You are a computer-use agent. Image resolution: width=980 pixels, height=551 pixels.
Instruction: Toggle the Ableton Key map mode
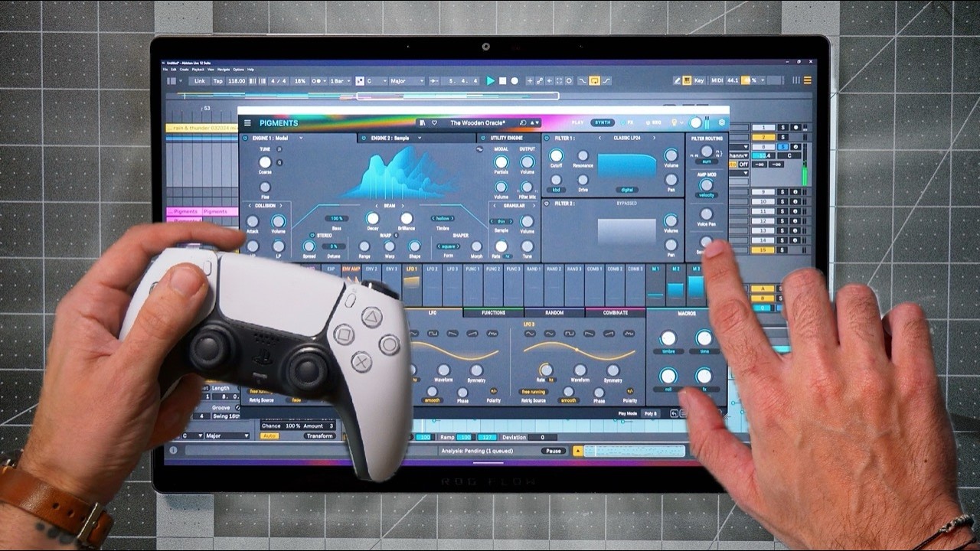coord(699,80)
